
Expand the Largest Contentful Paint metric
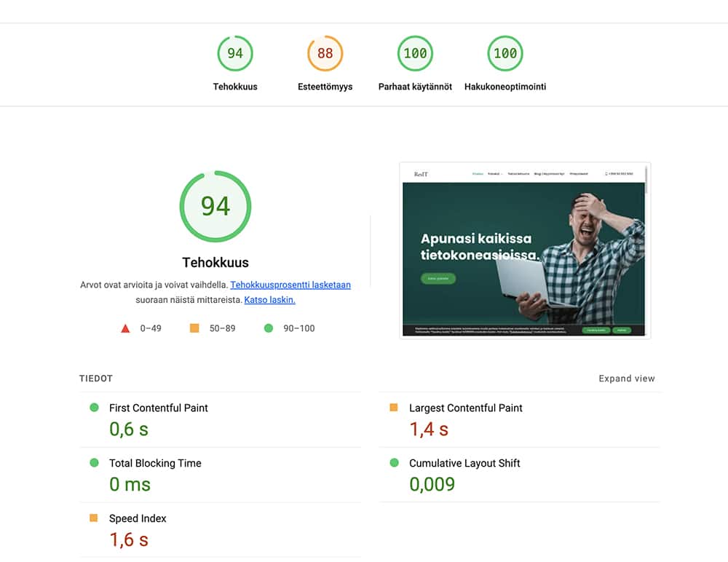(465, 408)
